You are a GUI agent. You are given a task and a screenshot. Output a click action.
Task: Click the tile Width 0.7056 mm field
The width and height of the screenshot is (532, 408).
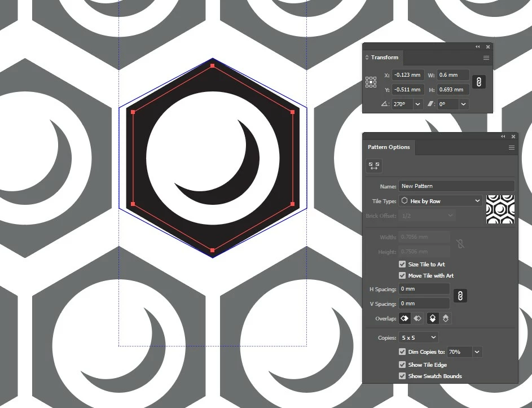424,237
